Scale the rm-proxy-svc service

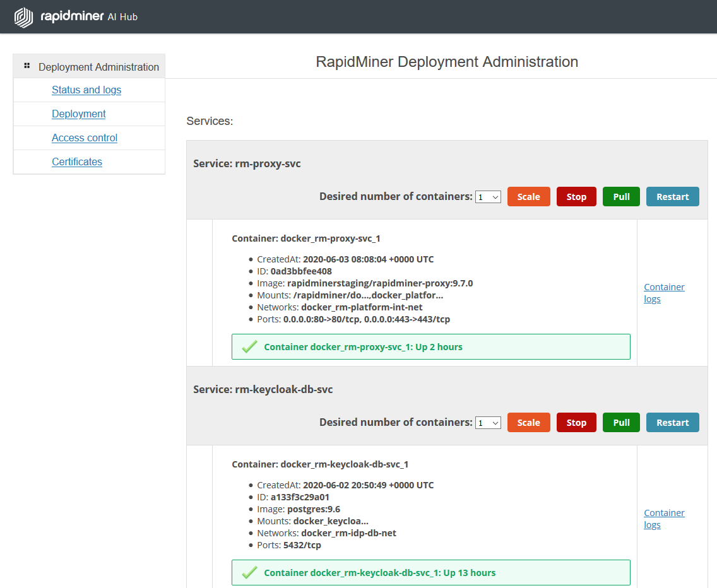coord(528,196)
